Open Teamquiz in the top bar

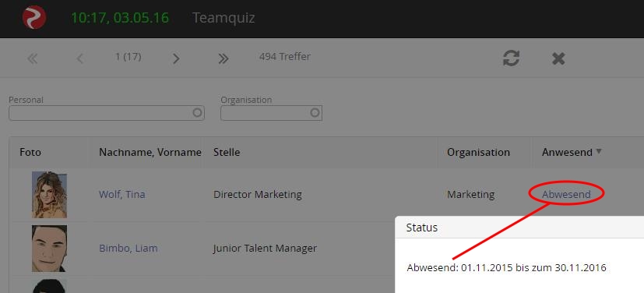[223, 18]
